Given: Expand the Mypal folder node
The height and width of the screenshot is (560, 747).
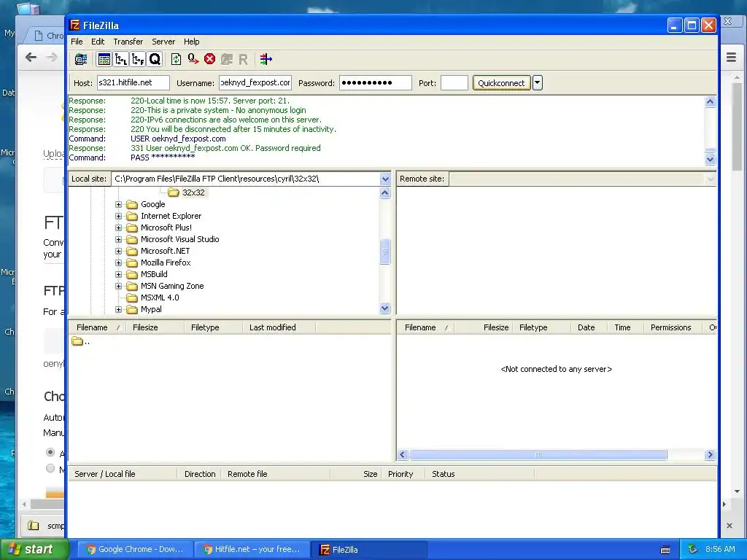Looking at the screenshot, I should click(119, 309).
